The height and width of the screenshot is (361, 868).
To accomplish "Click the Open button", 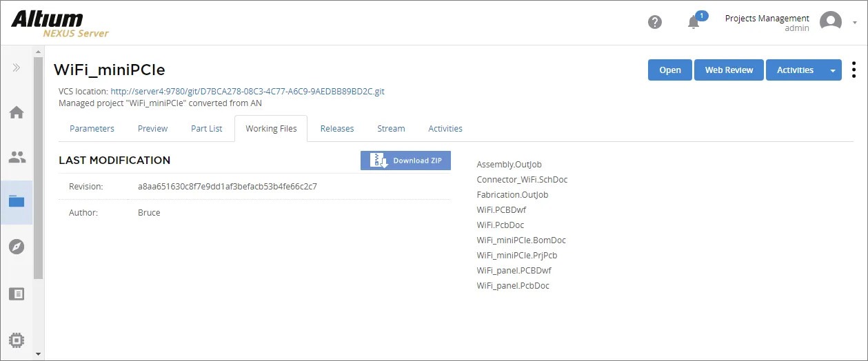I will click(670, 70).
